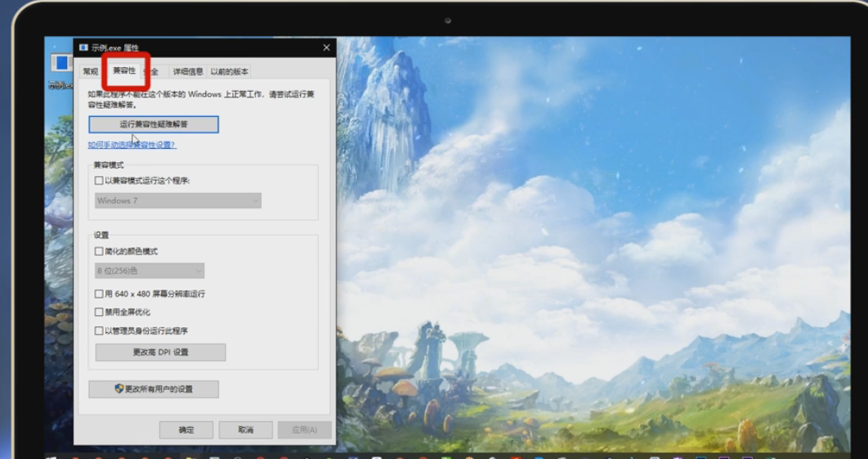This screenshot has height=459, width=868.
Task: Select the 兼容性 tab
Action: tap(124, 71)
